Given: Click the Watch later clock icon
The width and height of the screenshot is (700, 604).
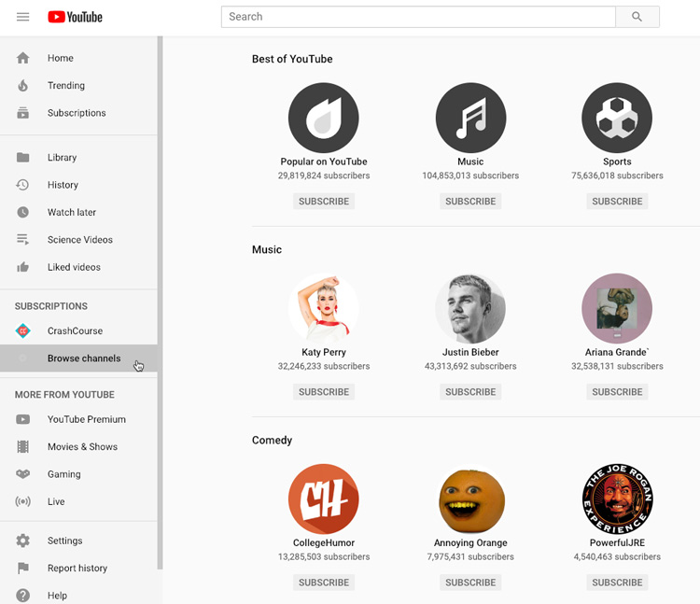Looking at the screenshot, I should click(22, 213).
